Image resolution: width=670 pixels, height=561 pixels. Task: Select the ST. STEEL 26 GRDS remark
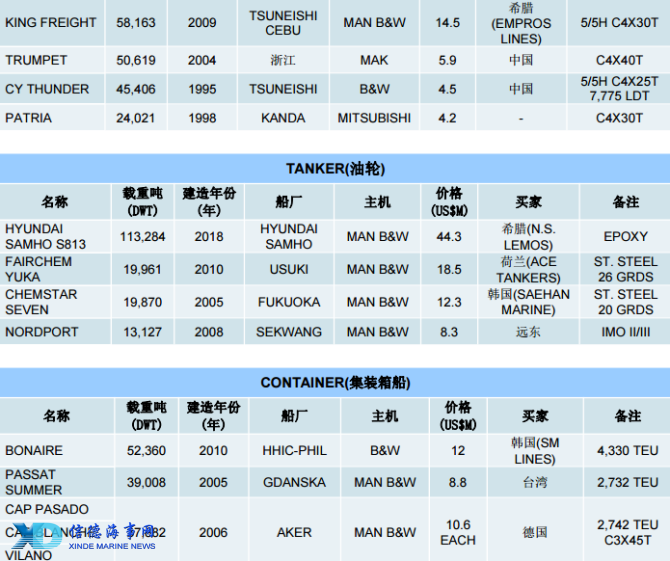coord(626,269)
